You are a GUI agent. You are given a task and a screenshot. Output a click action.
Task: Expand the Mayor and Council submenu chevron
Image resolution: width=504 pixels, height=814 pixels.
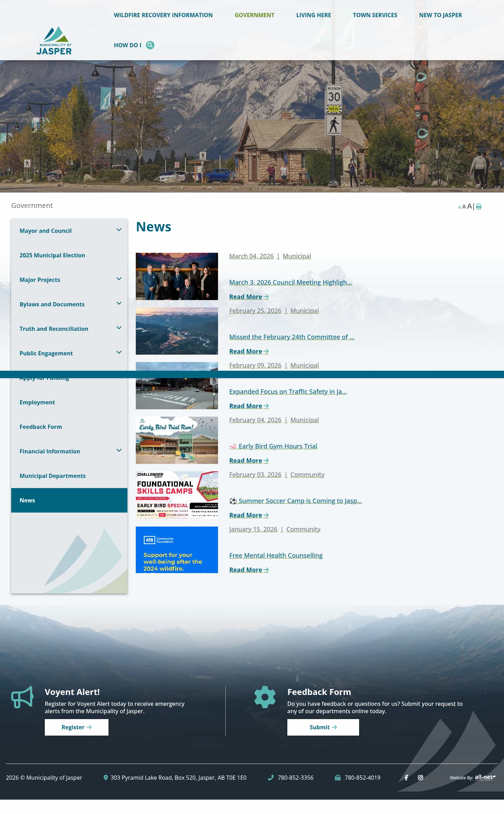tap(119, 230)
